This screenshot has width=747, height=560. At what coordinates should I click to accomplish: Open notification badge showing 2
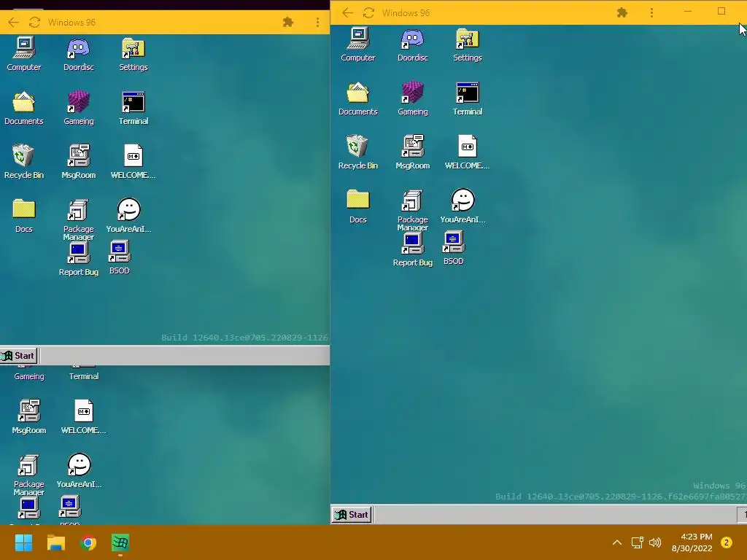(727, 542)
